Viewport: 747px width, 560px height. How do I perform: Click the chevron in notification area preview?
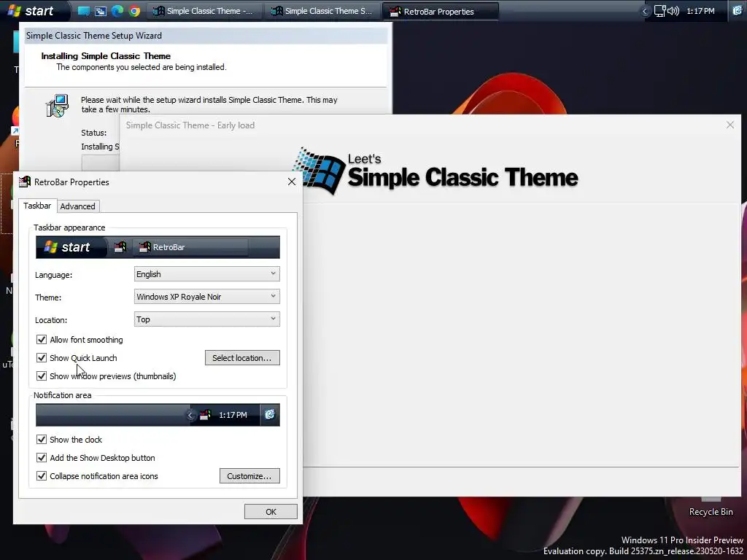tap(190, 415)
